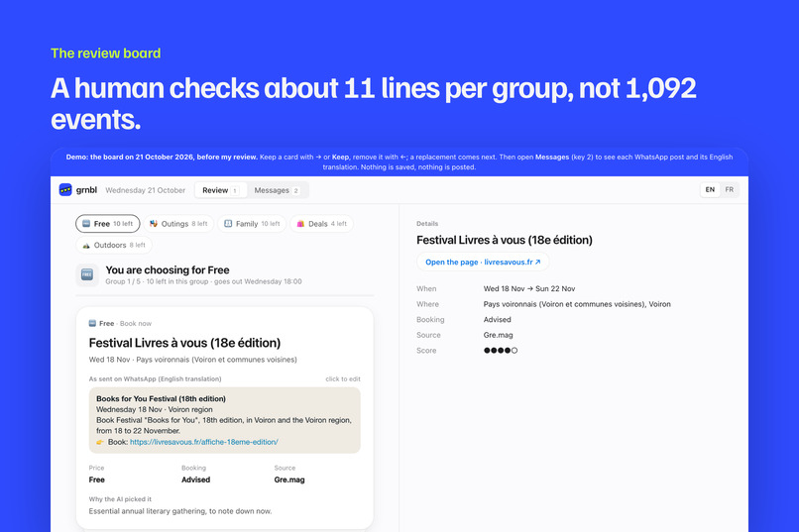Click the 'Advised' booking value in Details
799x532 pixels.
tap(497, 320)
